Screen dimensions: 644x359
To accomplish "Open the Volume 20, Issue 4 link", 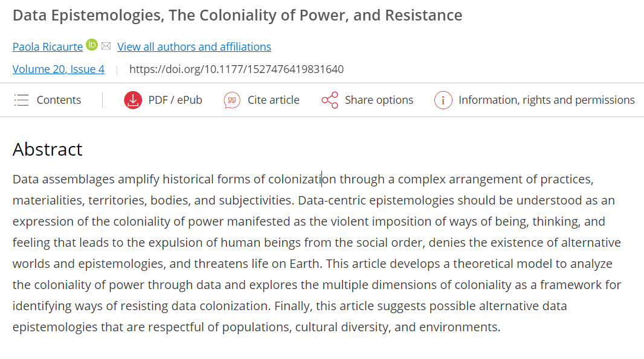I will point(59,69).
